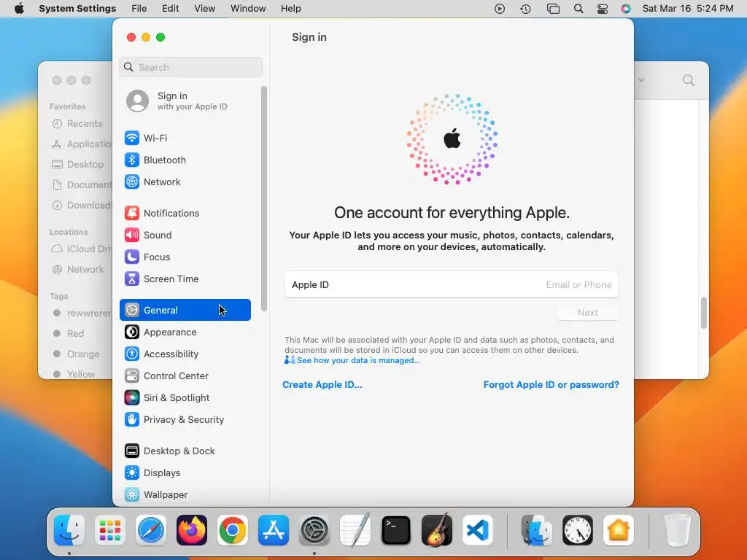Open the Help menu
The height and width of the screenshot is (560, 747).
(290, 8)
